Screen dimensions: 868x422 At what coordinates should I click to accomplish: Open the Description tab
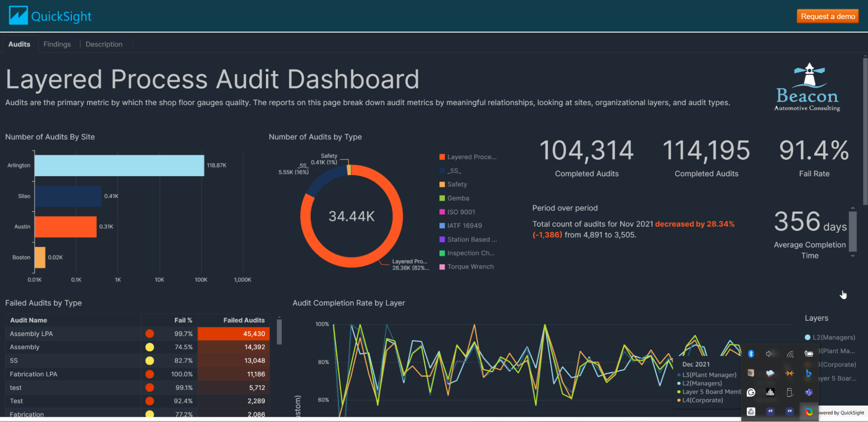[104, 44]
